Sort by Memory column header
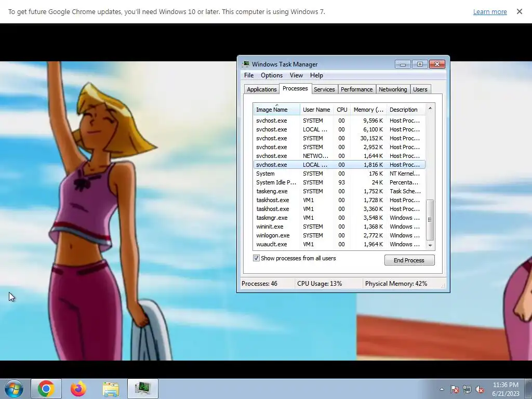The image size is (532, 399). click(x=368, y=110)
